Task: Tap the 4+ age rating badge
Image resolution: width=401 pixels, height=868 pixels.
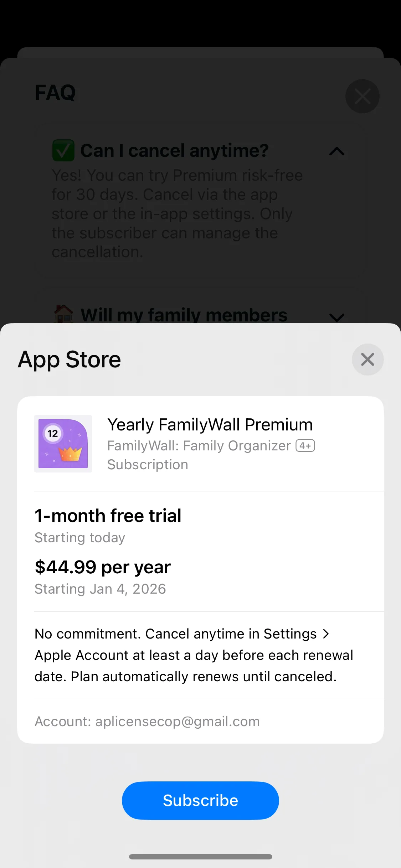Action: tap(305, 446)
